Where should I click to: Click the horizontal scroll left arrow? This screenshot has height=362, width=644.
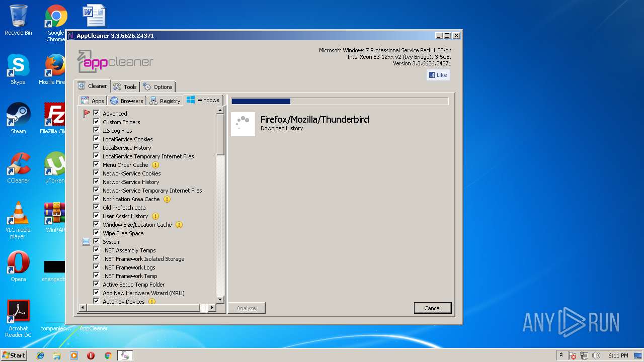[83, 307]
